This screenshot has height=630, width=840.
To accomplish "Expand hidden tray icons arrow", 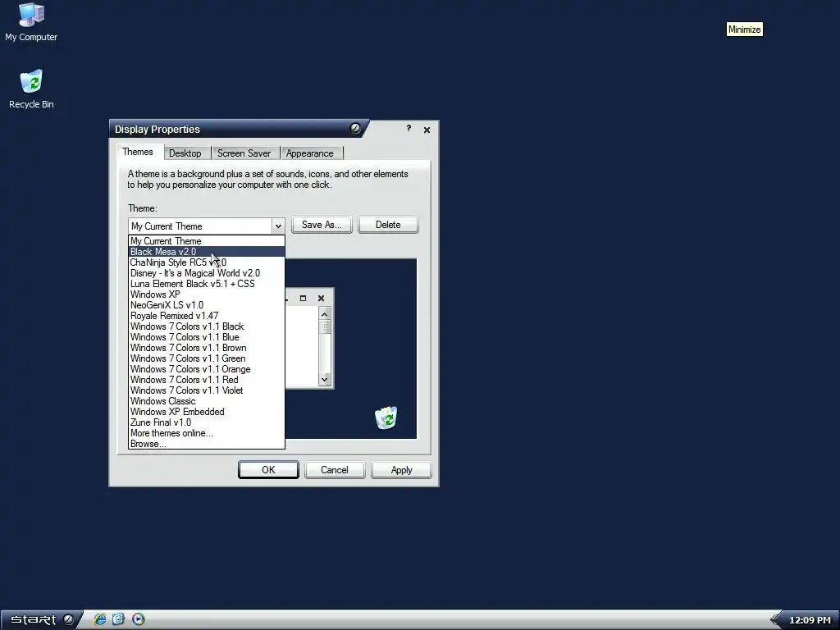I will (775, 620).
